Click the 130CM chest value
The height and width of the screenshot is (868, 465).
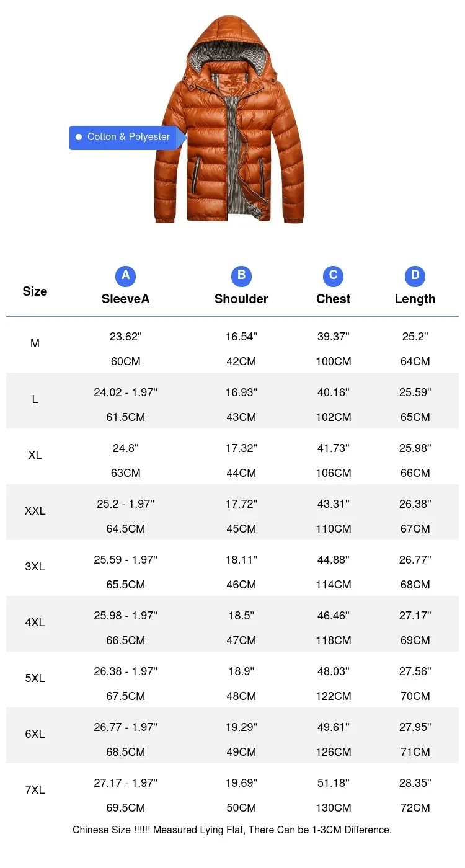point(333,808)
